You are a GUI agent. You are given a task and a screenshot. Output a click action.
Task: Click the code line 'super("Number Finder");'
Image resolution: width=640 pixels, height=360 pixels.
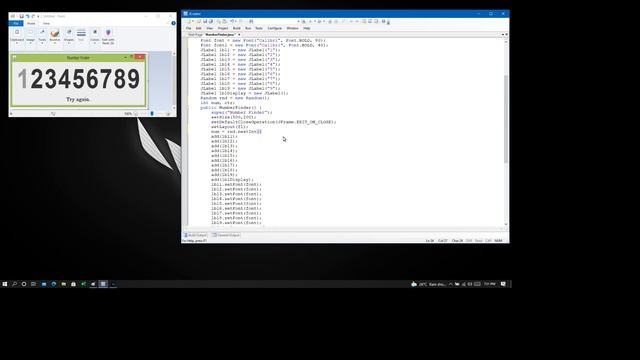pos(242,112)
